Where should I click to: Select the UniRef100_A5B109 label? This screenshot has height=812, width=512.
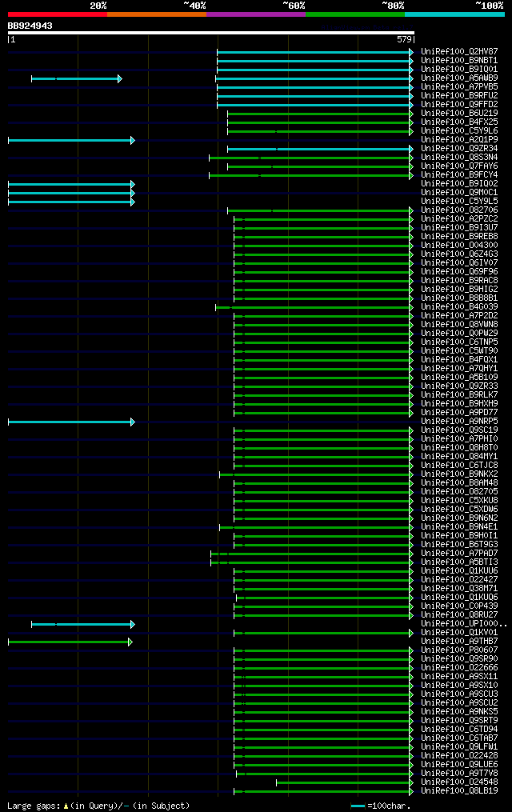click(x=459, y=378)
